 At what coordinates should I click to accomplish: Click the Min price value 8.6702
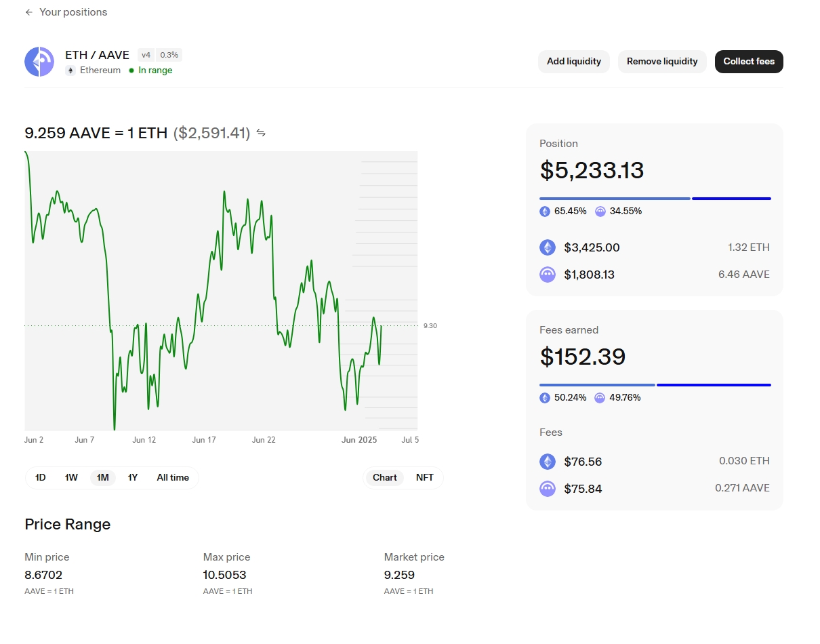[x=43, y=575]
